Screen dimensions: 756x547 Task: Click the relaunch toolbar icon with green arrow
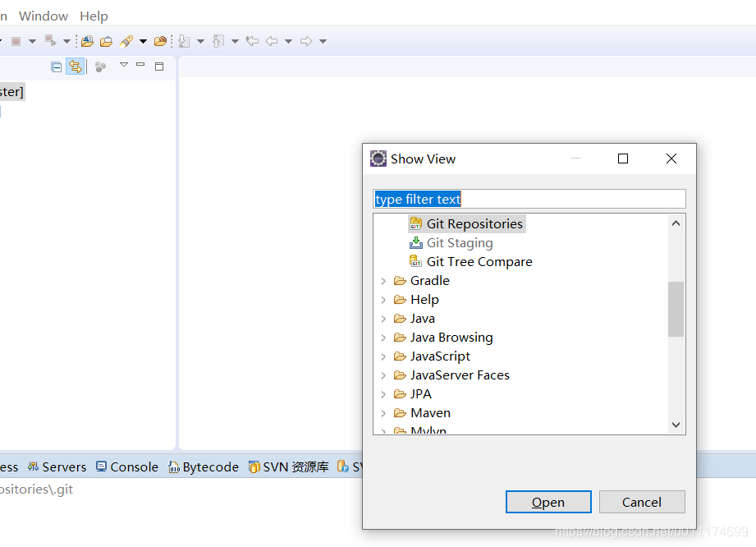[50, 40]
